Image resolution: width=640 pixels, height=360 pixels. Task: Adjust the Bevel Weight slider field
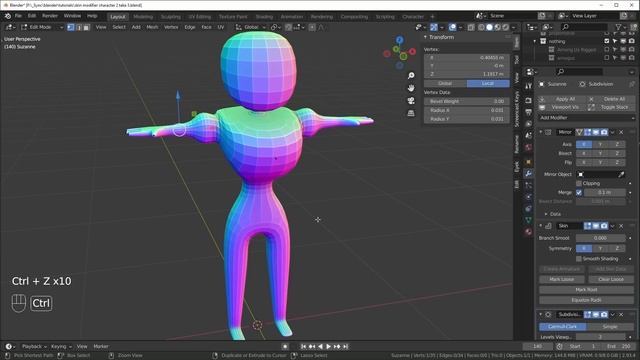click(x=467, y=101)
